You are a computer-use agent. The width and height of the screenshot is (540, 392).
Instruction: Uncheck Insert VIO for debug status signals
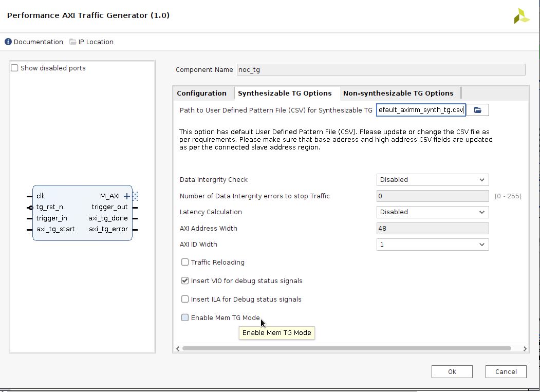pos(184,281)
